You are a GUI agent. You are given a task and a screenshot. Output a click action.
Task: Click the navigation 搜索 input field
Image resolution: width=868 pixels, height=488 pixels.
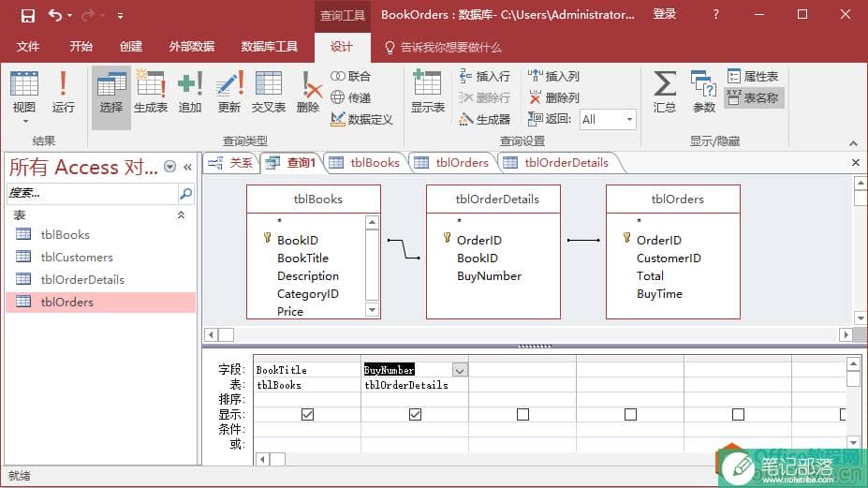92,193
